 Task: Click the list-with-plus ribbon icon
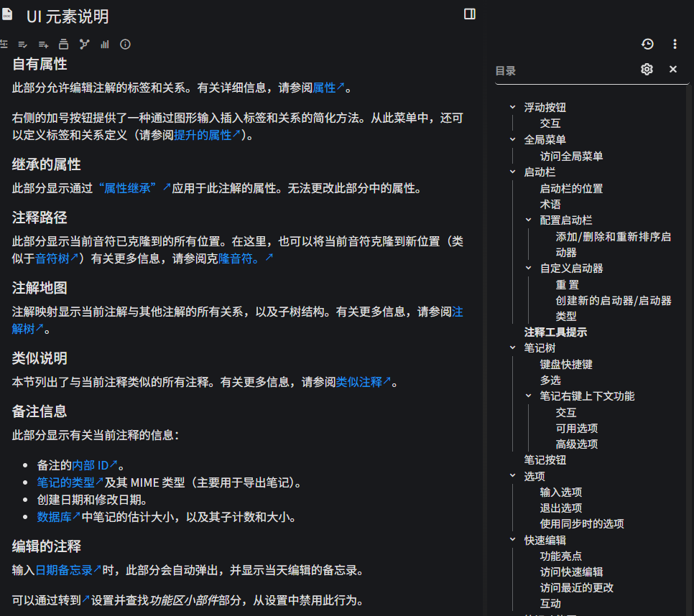[x=43, y=45]
